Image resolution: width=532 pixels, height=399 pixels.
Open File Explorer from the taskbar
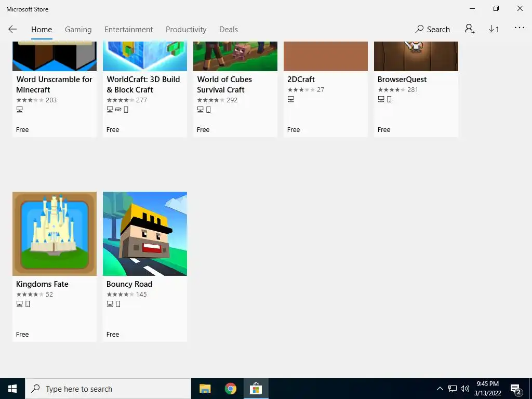point(205,389)
